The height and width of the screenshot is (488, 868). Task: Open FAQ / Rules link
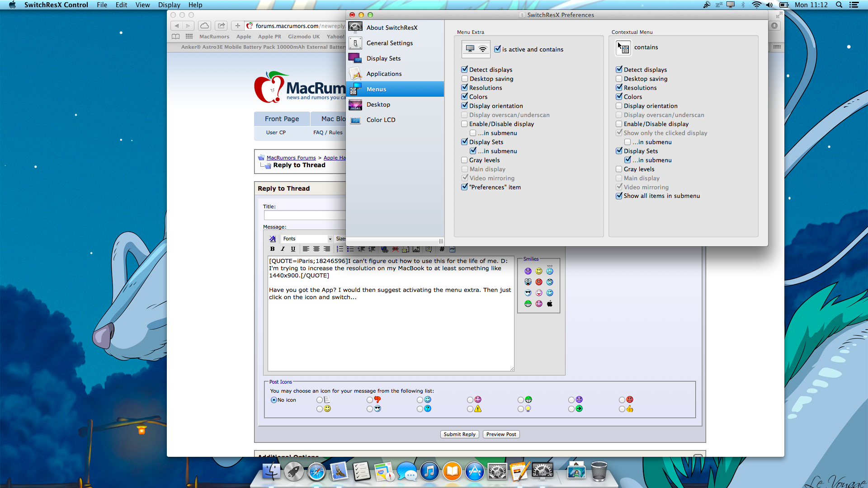(328, 132)
